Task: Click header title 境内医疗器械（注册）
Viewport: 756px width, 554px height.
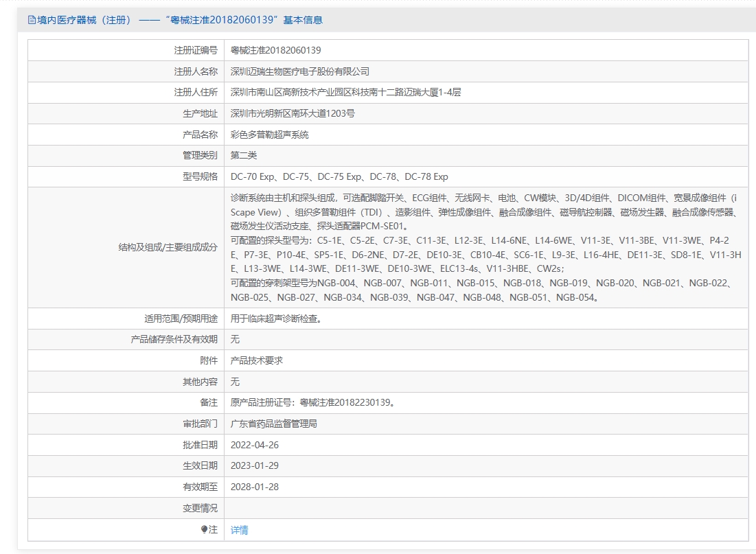Action: (x=84, y=20)
